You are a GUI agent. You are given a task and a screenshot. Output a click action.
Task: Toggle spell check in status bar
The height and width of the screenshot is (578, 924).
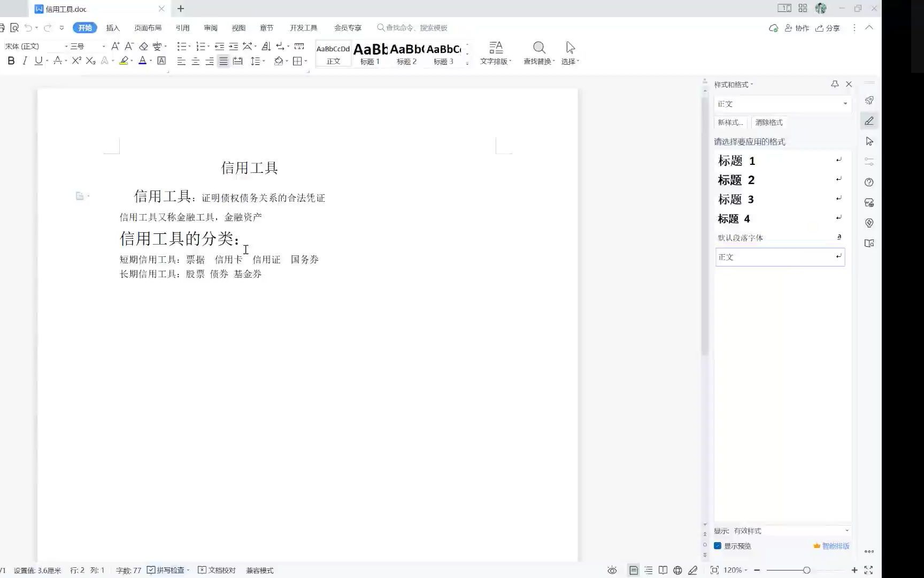(x=168, y=571)
